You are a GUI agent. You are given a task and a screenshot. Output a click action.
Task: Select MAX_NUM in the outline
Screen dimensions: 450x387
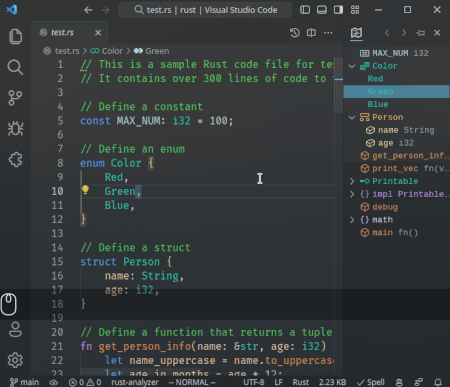(x=396, y=53)
